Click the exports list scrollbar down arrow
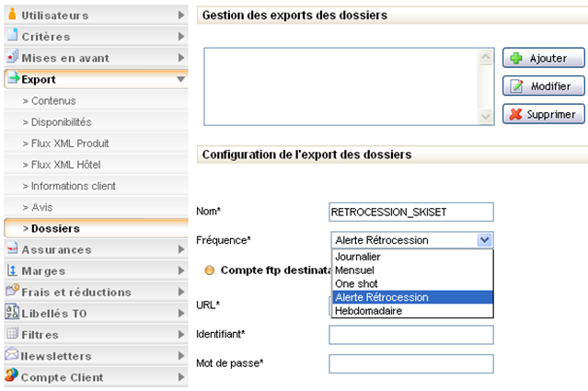The image size is (588, 391). (x=486, y=118)
